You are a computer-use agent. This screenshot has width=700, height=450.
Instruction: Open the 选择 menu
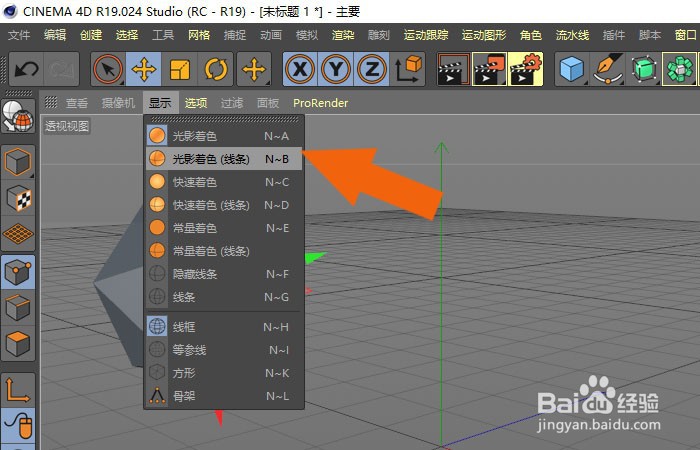pos(127,35)
